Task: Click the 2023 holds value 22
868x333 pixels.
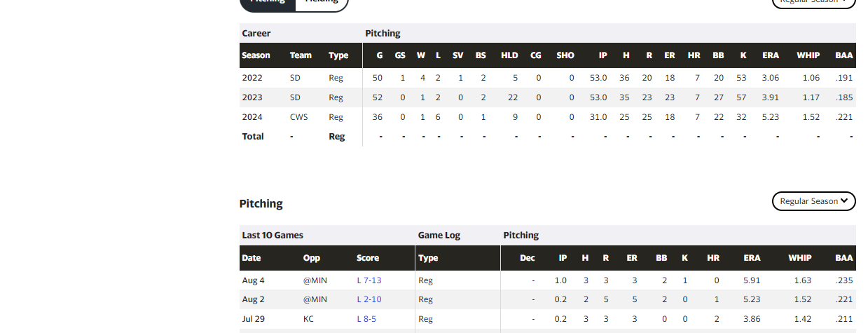Action: [513, 97]
